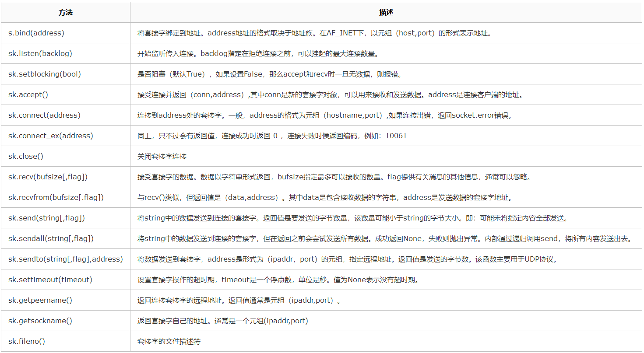Screen dimensions: 644x353
Task: Select the sk.connect_ex(address) method cell
Action: (x=66, y=136)
